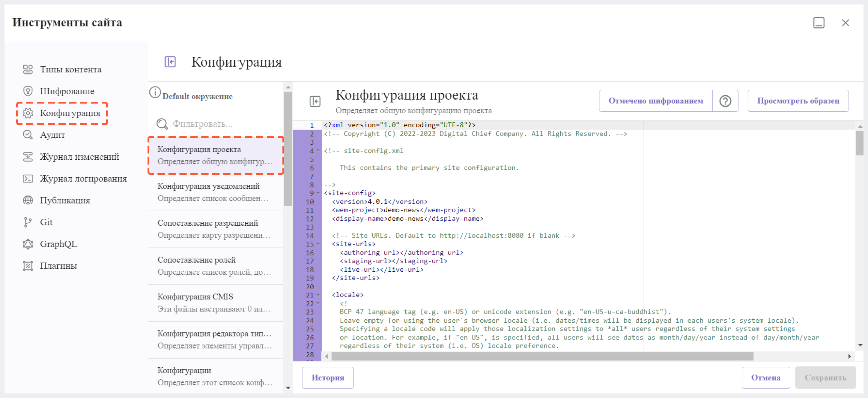Click the search icon in filter field
Image resolution: width=868 pixels, height=398 pixels.
coord(162,124)
